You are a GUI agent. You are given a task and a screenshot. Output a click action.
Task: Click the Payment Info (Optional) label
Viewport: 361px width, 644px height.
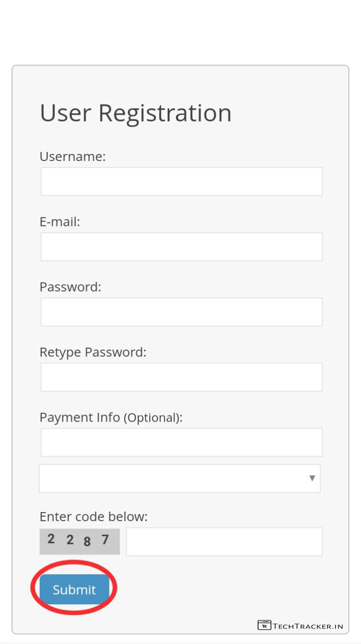pos(111,418)
